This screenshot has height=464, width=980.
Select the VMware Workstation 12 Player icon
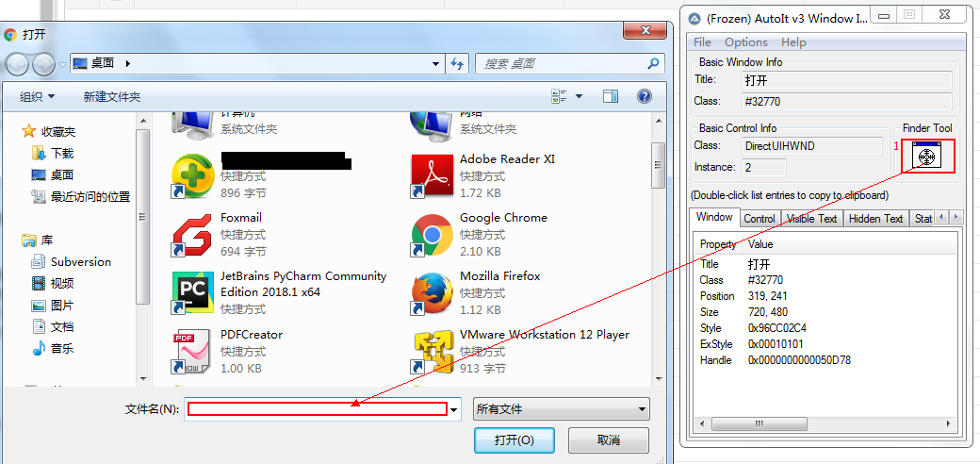[433, 351]
